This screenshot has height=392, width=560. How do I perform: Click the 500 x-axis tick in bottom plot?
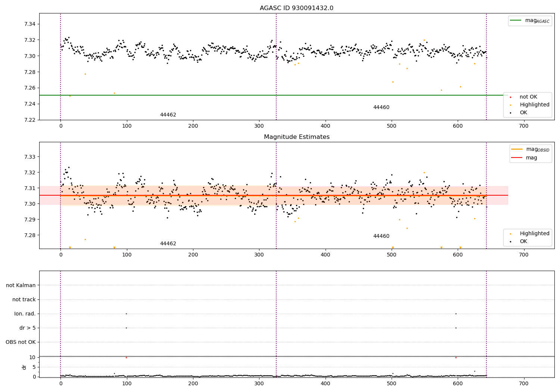click(x=392, y=384)
